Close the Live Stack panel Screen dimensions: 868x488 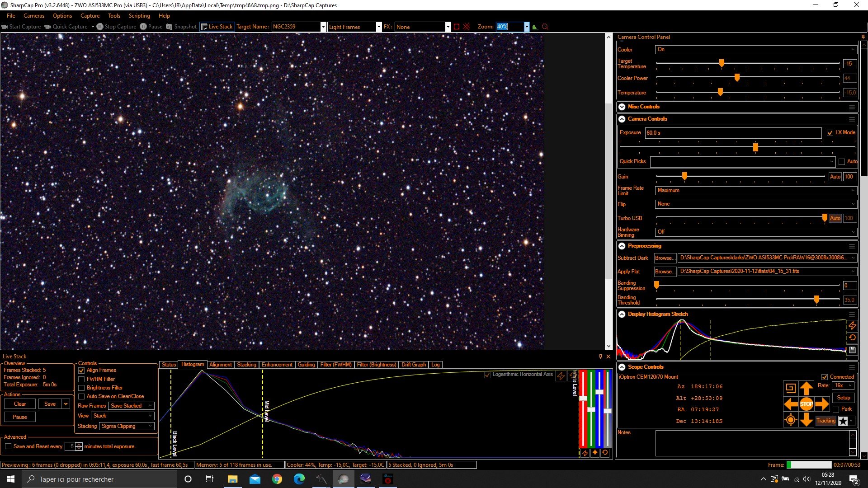608,357
